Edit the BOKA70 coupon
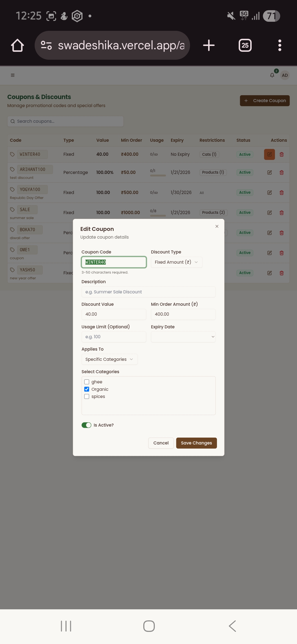 (269, 233)
